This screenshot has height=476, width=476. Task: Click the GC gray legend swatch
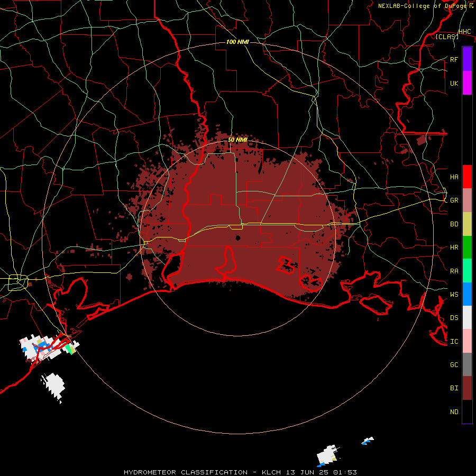467,364
